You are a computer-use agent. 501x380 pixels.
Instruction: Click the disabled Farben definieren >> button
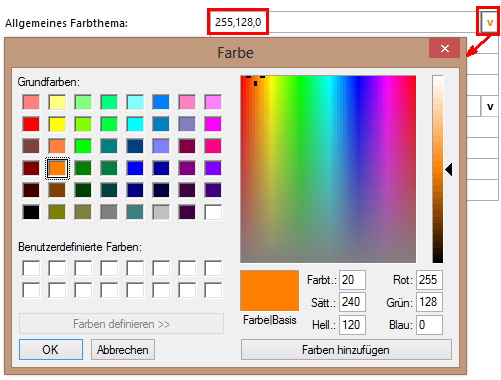tap(121, 324)
